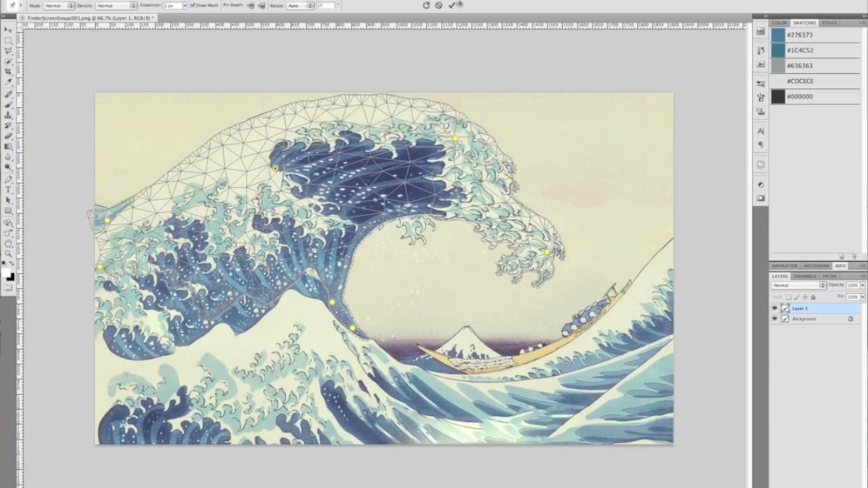
Task: Toggle the Show Mesh checkbox
Action: click(193, 5)
